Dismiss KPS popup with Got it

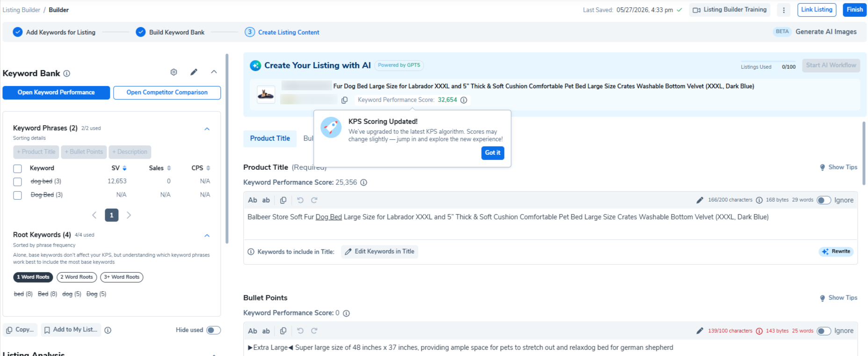(x=492, y=153)
